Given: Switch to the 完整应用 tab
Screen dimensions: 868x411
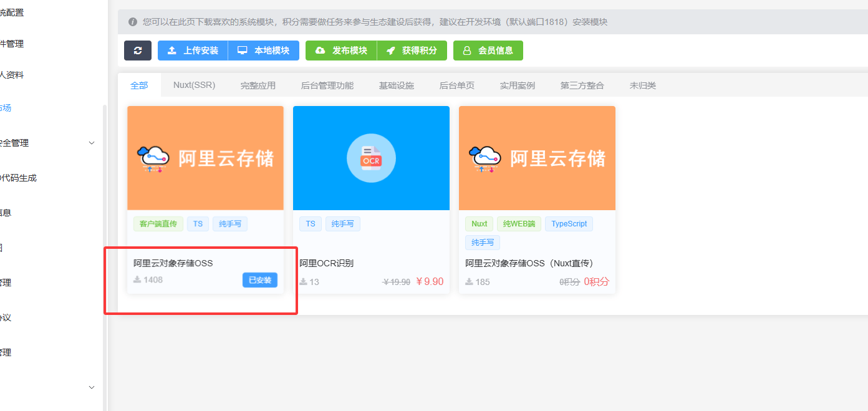Looking at the screenshot, I should 258,85.
